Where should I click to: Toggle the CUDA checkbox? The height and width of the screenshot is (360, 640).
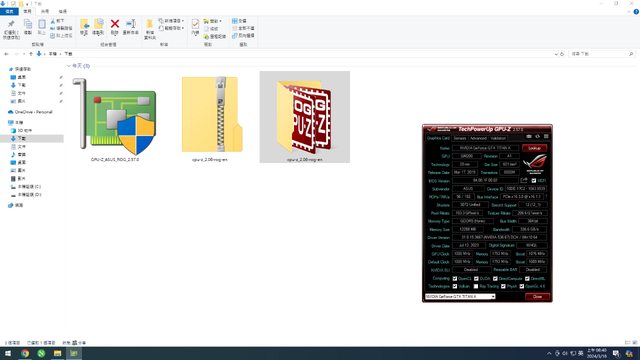coord(476,278)
